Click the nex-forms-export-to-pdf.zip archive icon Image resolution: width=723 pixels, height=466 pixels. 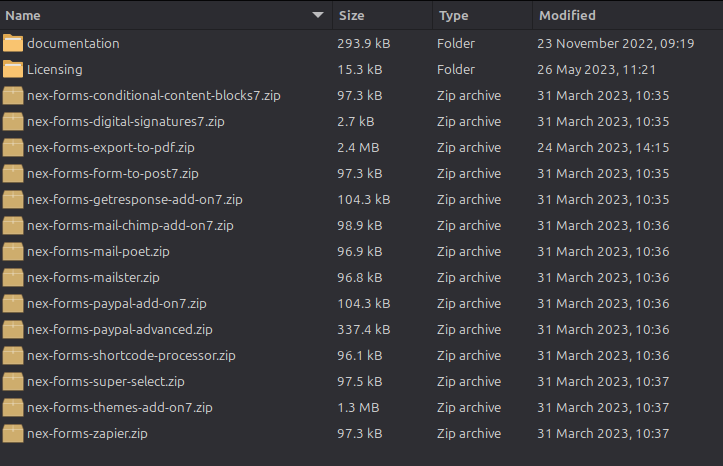pos(13,147)
